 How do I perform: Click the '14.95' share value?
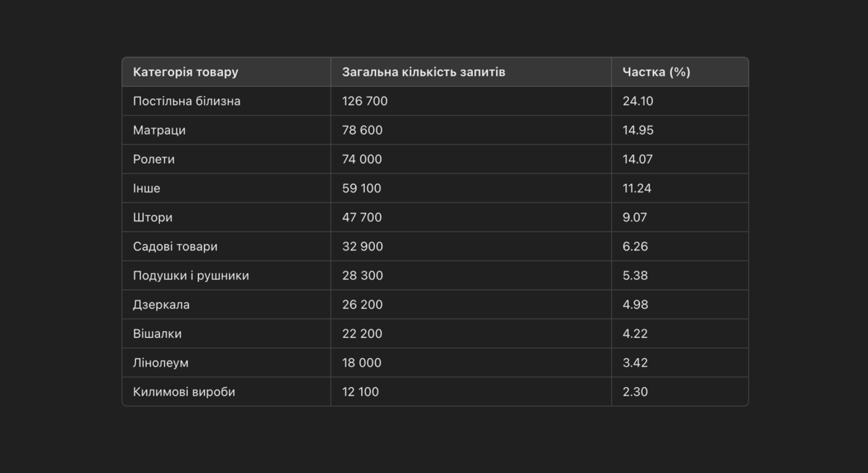638,130
